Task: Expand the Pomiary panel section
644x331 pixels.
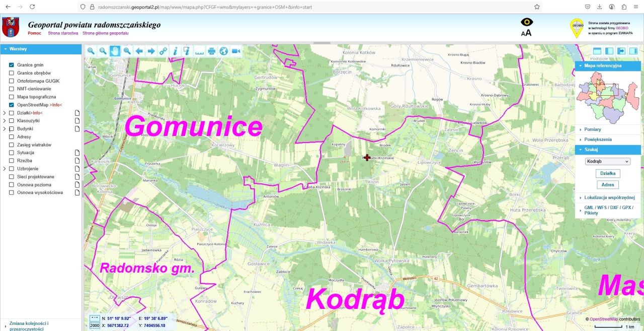Action: [593, 129]
